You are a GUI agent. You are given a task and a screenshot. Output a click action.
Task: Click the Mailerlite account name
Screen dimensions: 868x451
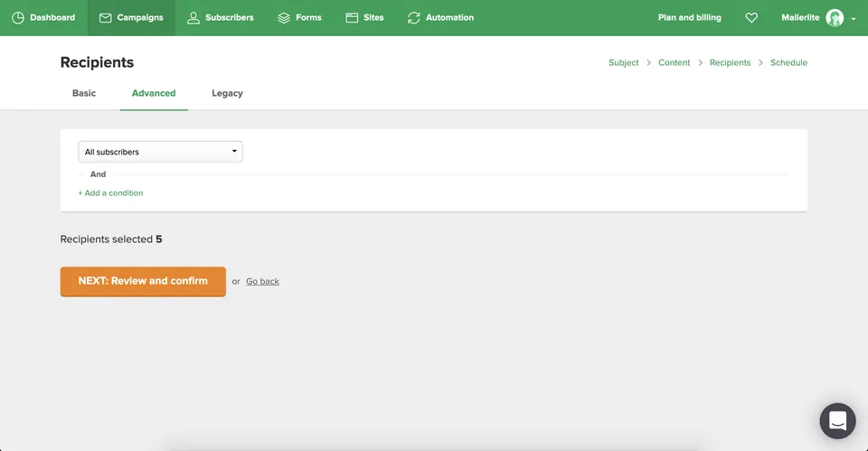[800, 18]
